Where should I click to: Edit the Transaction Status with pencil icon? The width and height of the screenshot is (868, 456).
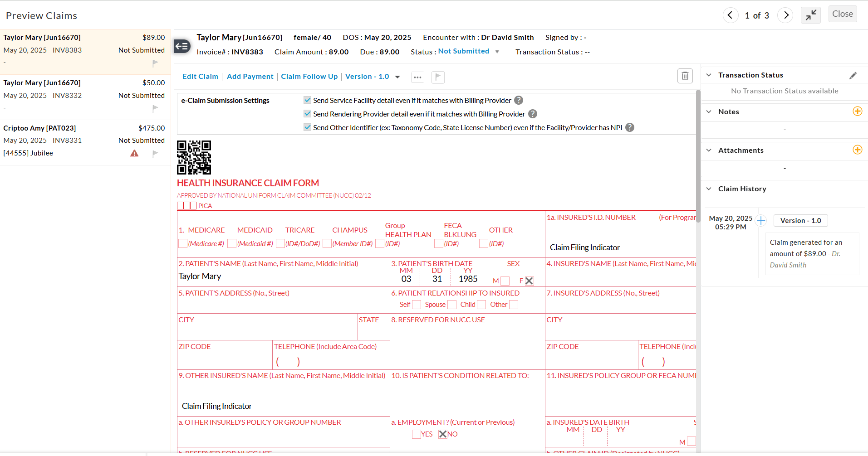click(x=854, y=75)
